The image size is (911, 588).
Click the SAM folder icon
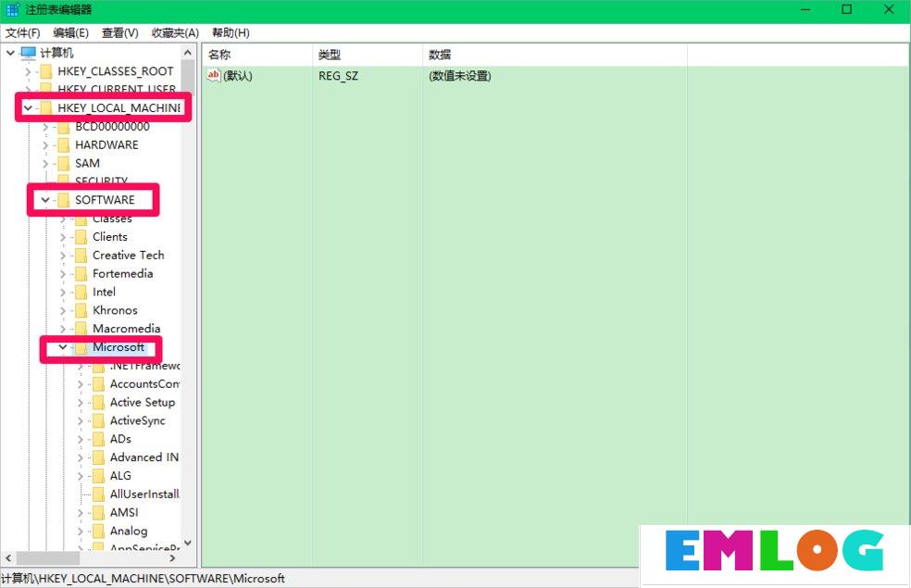click(x=63, y=163)
